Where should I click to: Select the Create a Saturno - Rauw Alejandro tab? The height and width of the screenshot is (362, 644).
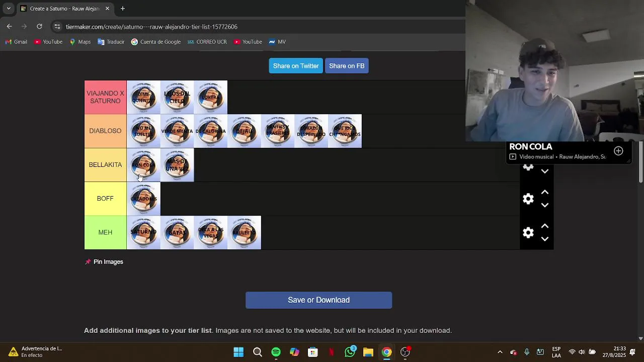click(65, 9)
